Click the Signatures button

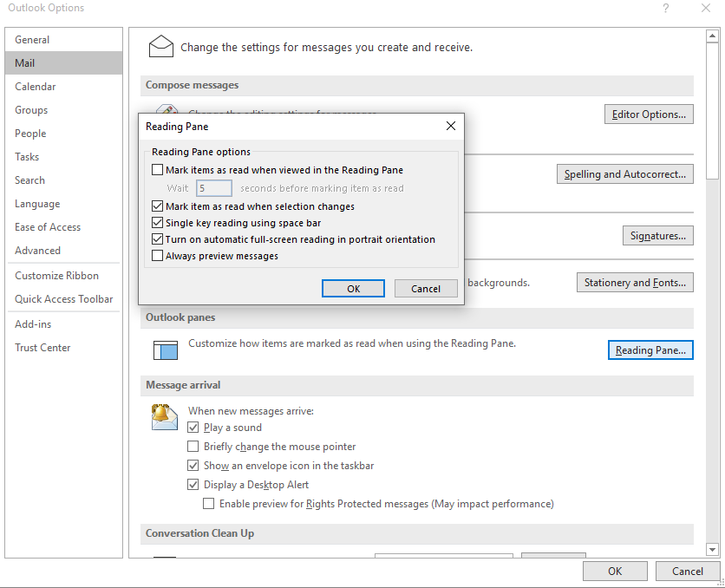click(x=658, y=236)
